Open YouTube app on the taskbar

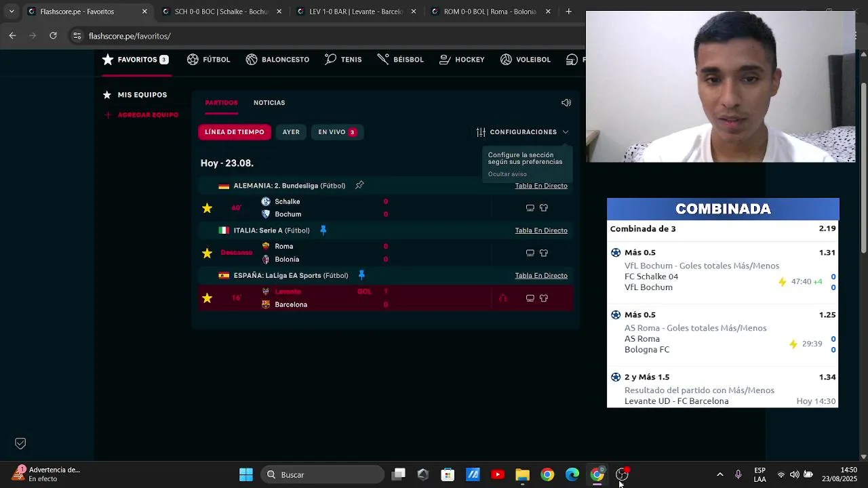pos(498,474)
